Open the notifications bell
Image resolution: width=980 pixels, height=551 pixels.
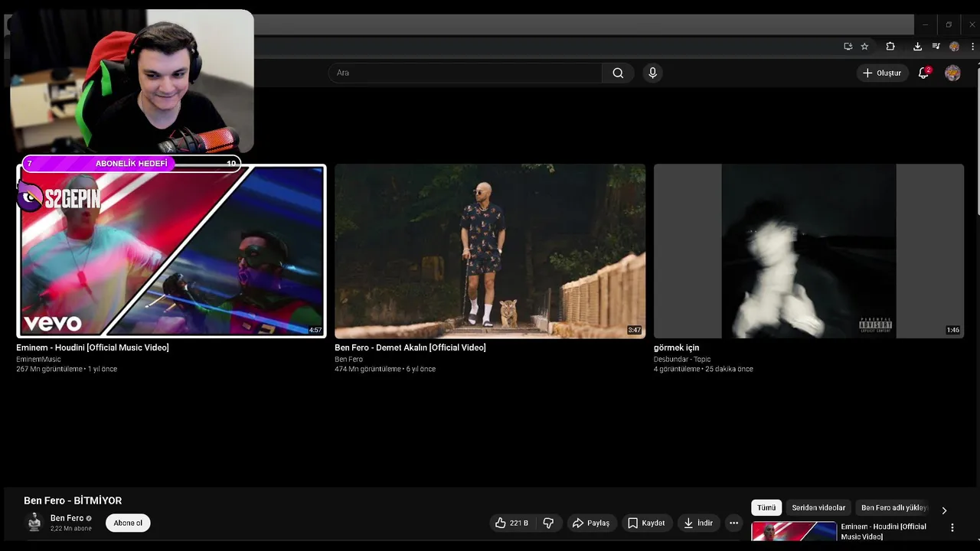[x=924, y=73]
